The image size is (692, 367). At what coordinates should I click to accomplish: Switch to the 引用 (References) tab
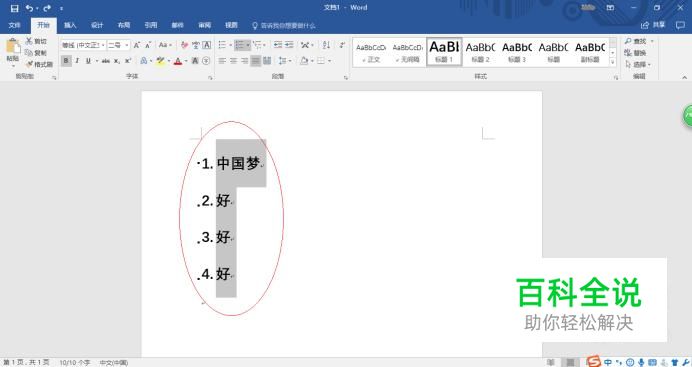click(x=151, y=25)
